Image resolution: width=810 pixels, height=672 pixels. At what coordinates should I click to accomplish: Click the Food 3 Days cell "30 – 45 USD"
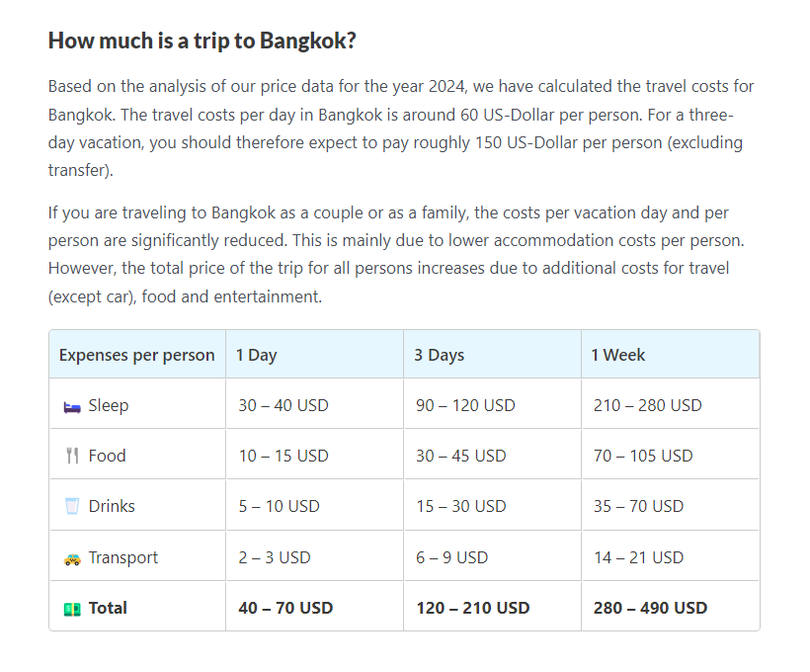pyautogui.click(x=460, y=456)
